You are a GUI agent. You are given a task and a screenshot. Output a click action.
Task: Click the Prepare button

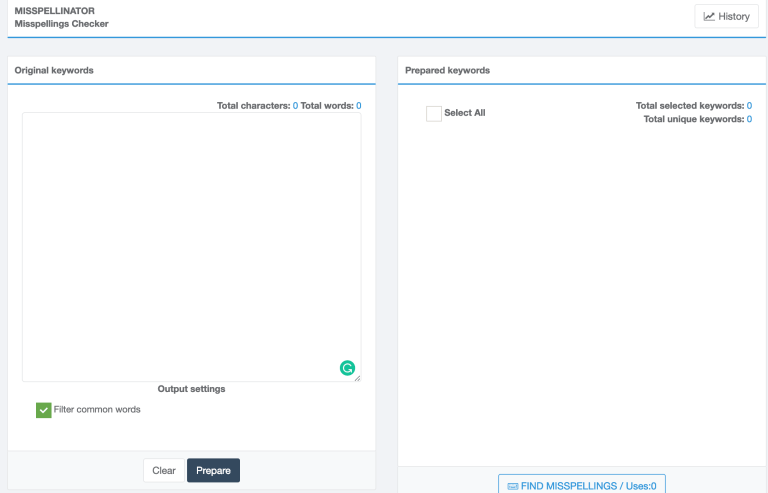213,470
